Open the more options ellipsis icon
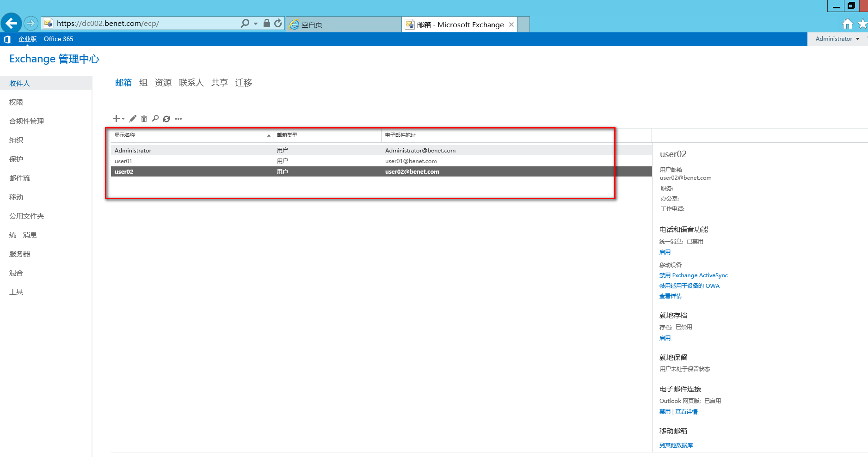Viewport: 868px width, 457px height. tap(179, 119)
